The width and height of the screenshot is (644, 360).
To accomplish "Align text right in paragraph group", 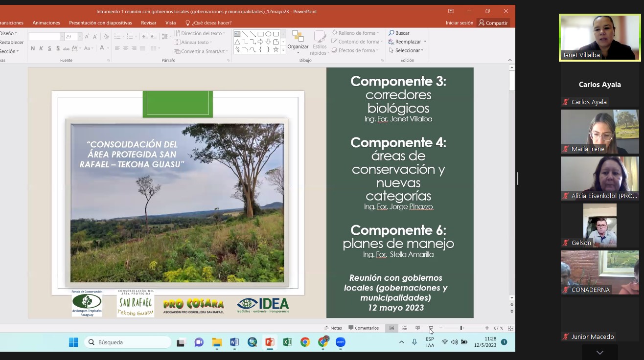I will click(x=134, y=48).
